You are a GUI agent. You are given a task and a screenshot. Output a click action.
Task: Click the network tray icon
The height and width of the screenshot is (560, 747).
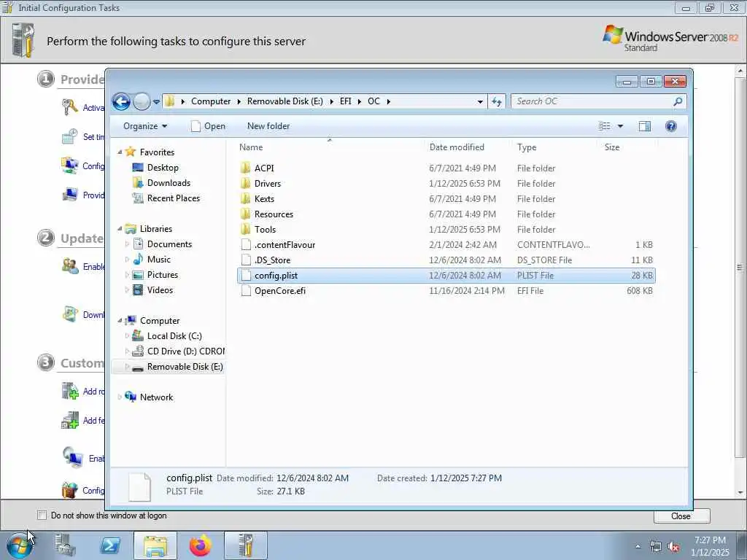(656, 547)
